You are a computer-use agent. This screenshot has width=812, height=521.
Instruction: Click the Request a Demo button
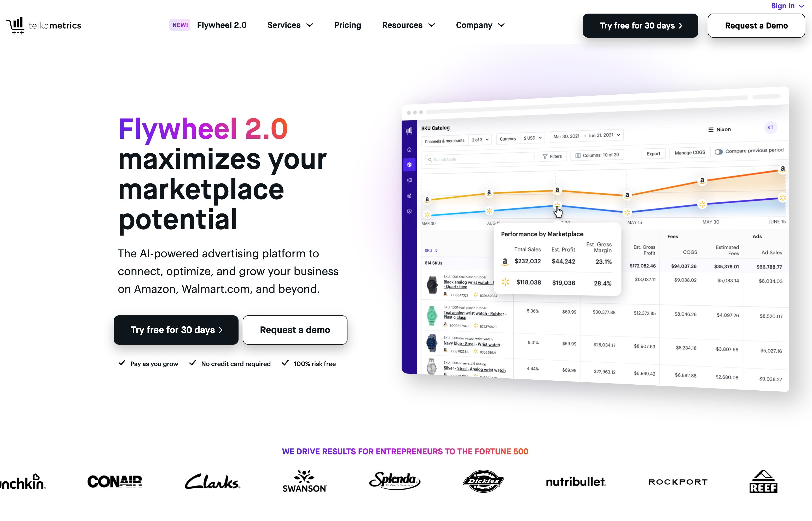click(756, 25)
